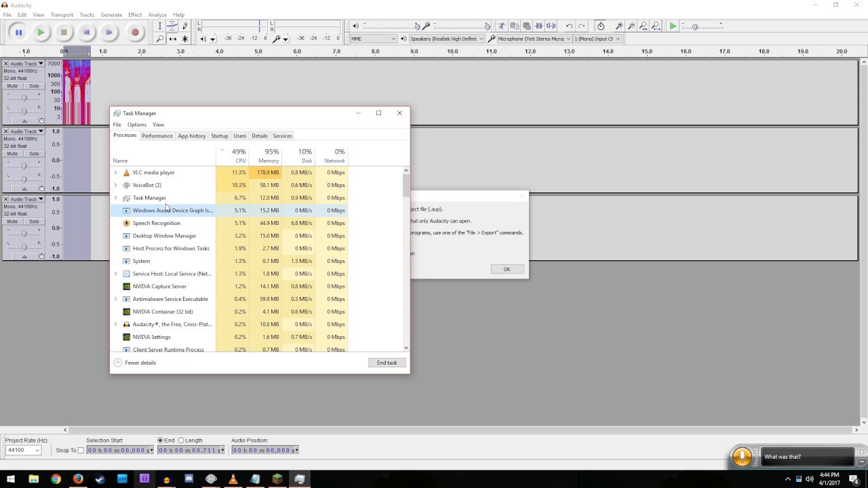Sort processes by the Memory column
Viewport: 868px width, 488px height.
(265, 156)
